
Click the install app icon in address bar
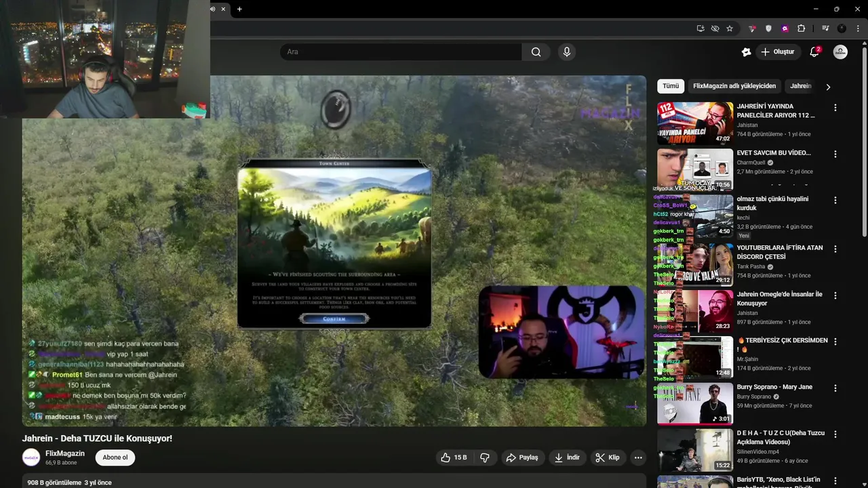tap(701, 28)
